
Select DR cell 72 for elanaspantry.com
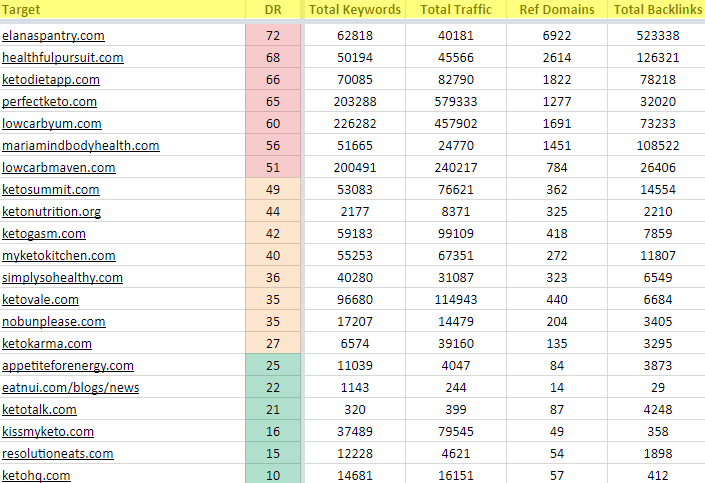tap(273, 36)
